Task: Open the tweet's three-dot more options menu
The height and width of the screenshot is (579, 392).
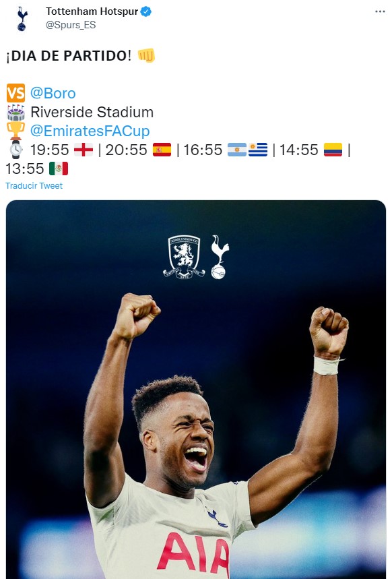Action: [x=380, y=12]
